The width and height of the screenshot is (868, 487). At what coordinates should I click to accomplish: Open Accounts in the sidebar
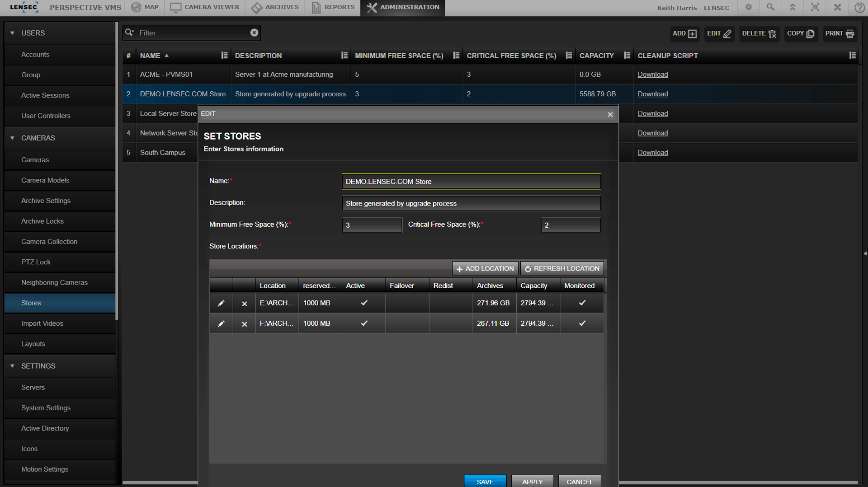click(60, 54)
